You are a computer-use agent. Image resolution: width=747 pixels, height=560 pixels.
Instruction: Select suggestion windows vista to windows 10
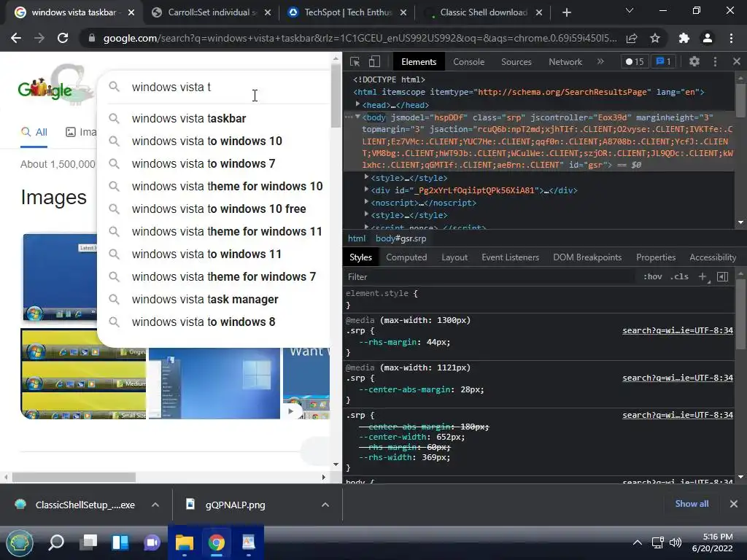(x=214, y=141)
